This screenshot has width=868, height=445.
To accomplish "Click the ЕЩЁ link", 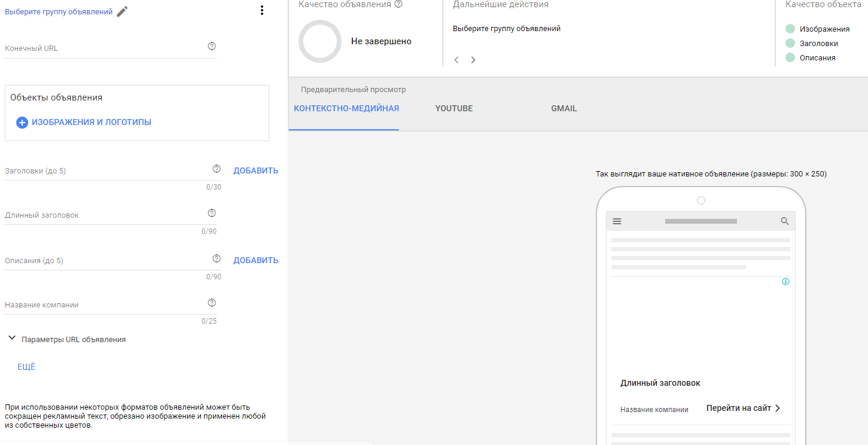I will point(26,367).
